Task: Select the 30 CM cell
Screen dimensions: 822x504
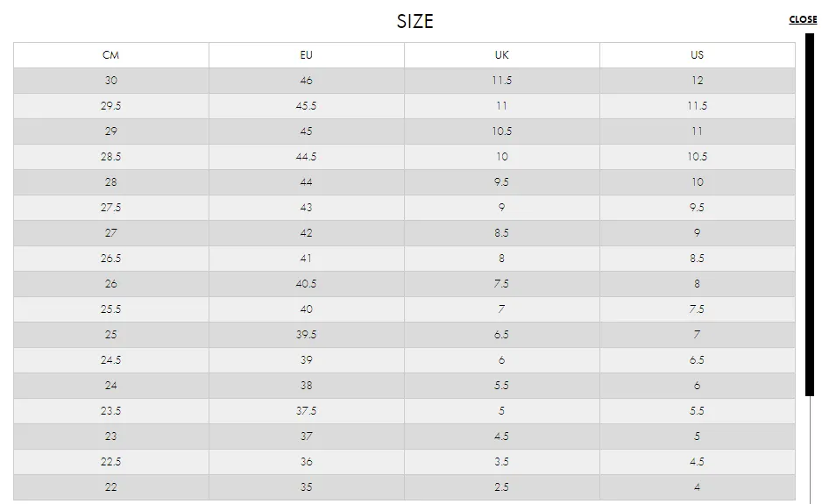Action: click(x=110, y=81)
